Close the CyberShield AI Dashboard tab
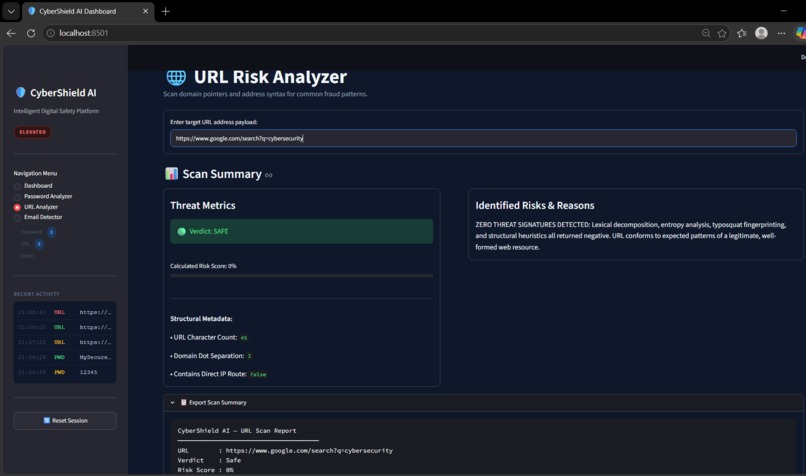This screenshot has height=476, width=806. coord(145,11)
